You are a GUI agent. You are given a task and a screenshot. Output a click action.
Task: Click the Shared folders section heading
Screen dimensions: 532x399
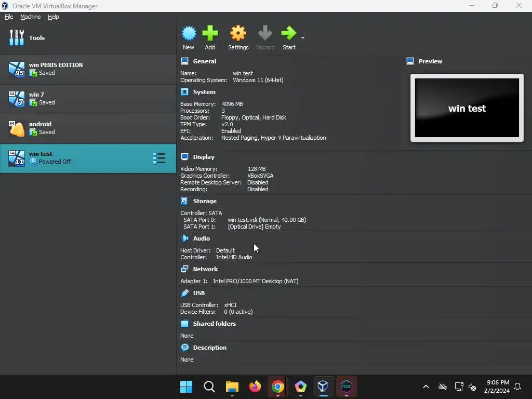[215, 324]
